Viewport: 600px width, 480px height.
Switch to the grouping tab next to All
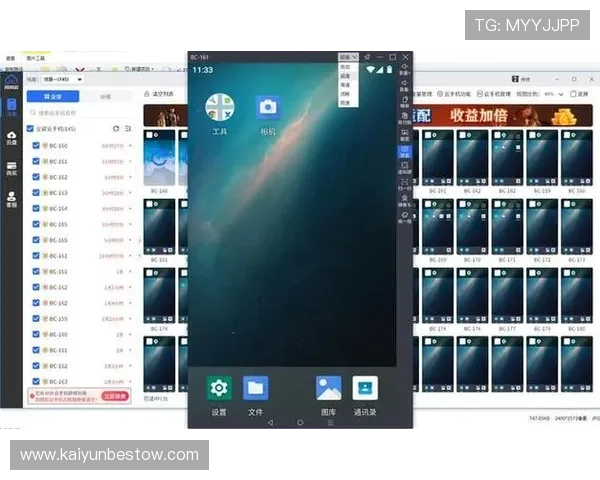(x=106, y=96)
